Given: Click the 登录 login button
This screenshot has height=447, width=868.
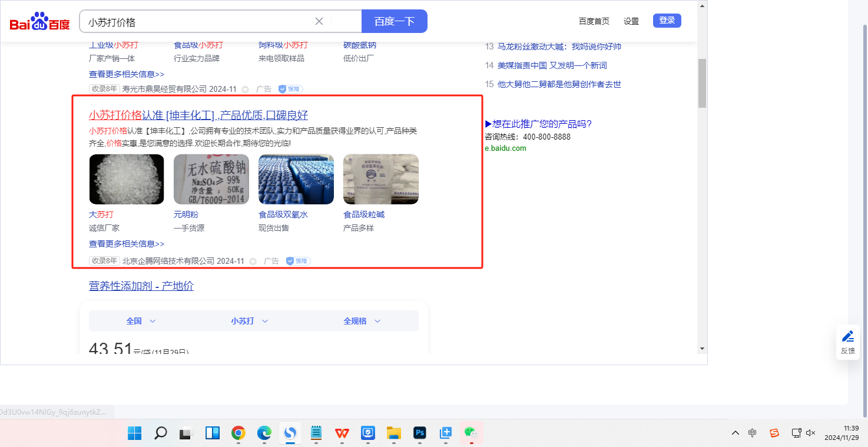Looking at the screenshot, I should point(667,21).
